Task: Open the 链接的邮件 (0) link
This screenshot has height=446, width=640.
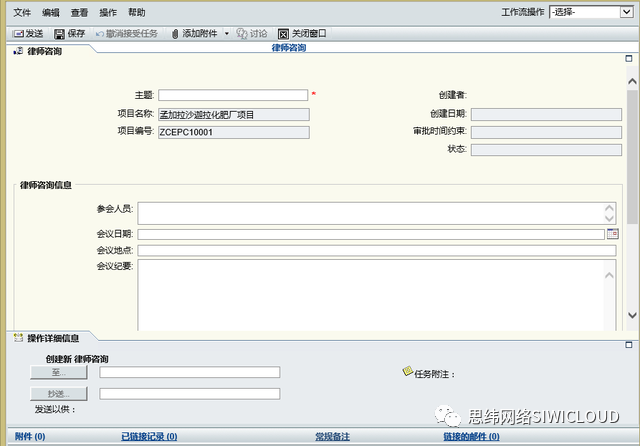Action: point(471,437)
